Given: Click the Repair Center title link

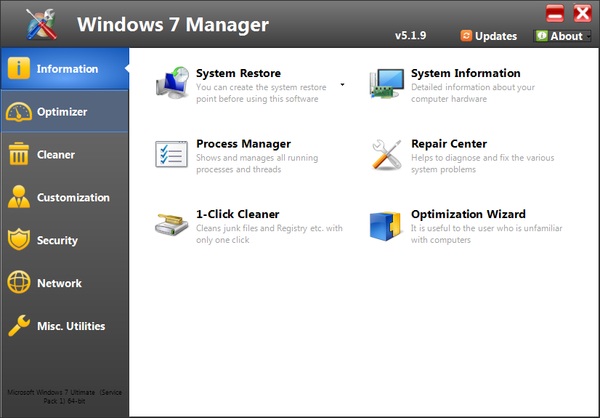Looking at the screenshot, I should point(449,144).
